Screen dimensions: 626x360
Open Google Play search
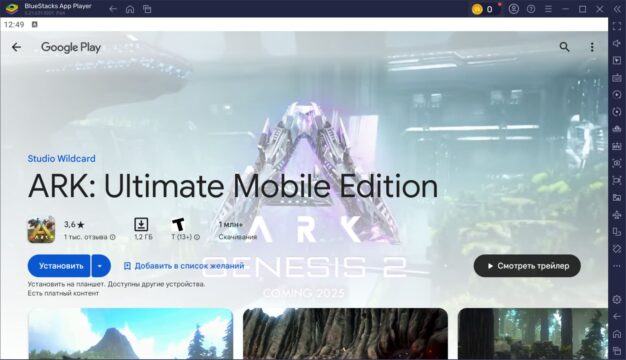(564, 47)
